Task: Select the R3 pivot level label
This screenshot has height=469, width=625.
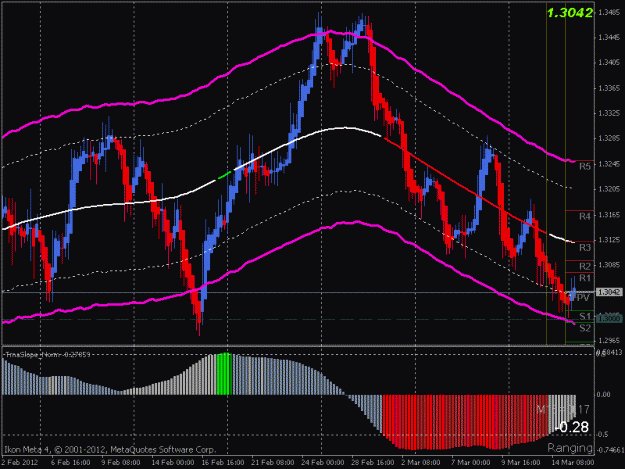Action: click(585, 247)
